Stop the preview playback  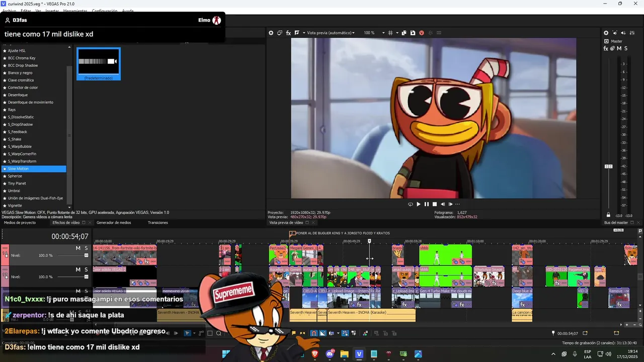(435, 204)
